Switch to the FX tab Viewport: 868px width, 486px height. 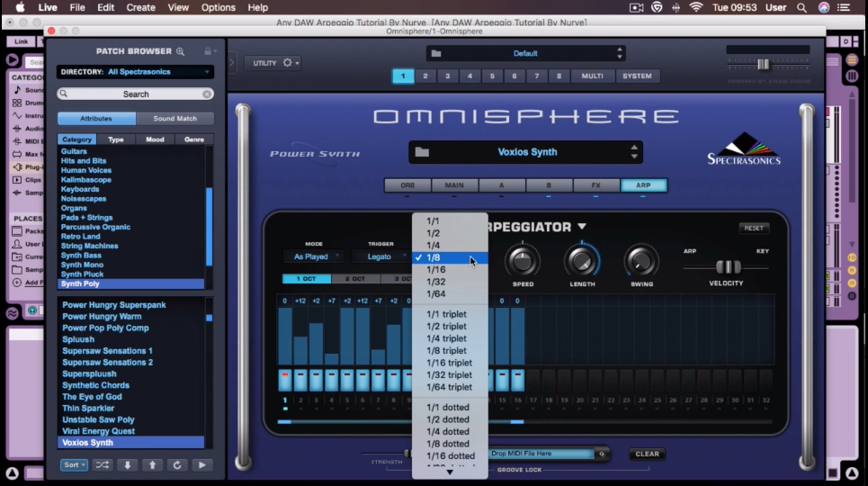[x=595, y=185]
